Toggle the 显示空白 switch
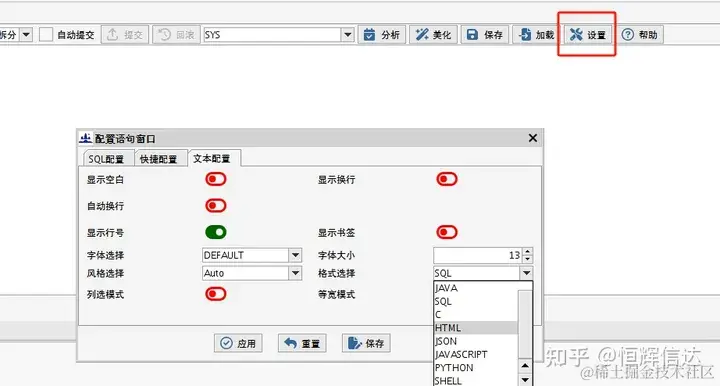 216,179
